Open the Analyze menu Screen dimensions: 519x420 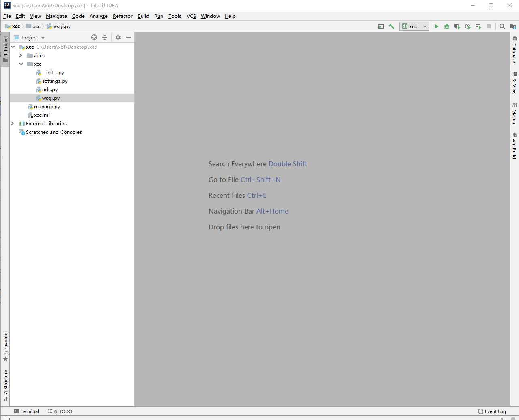pyautogui.click(x=99, y=16)
